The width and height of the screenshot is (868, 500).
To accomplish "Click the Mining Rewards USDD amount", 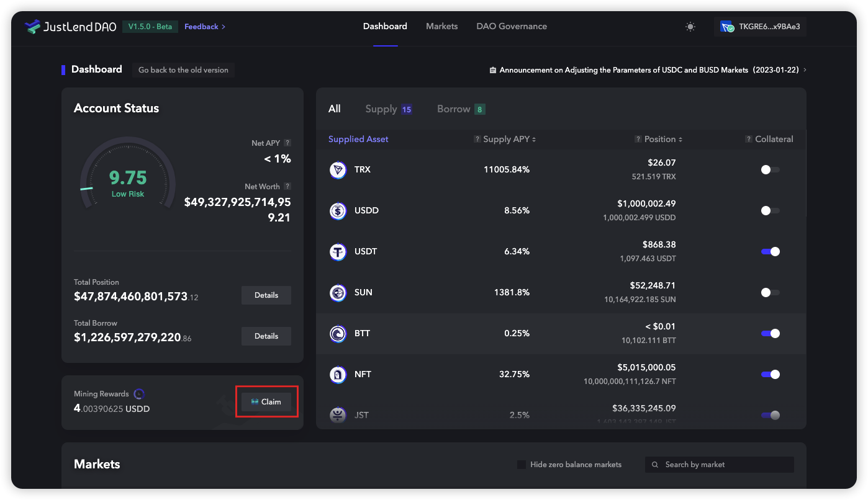I will [112, 409].
